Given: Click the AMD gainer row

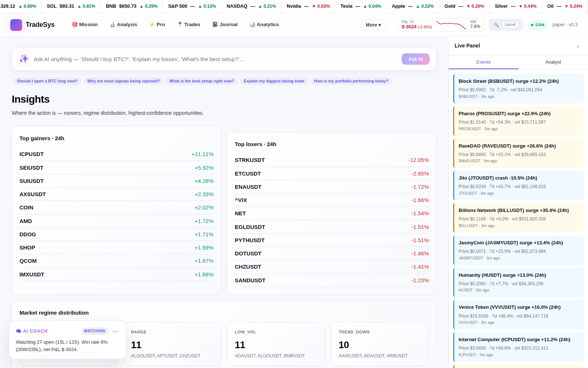Looking at the screenshot, I should (x=116, y=221).
